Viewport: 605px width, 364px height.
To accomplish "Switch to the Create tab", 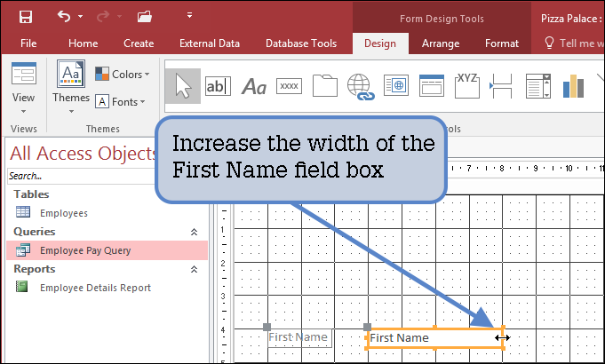I will [x=139, y=44].
